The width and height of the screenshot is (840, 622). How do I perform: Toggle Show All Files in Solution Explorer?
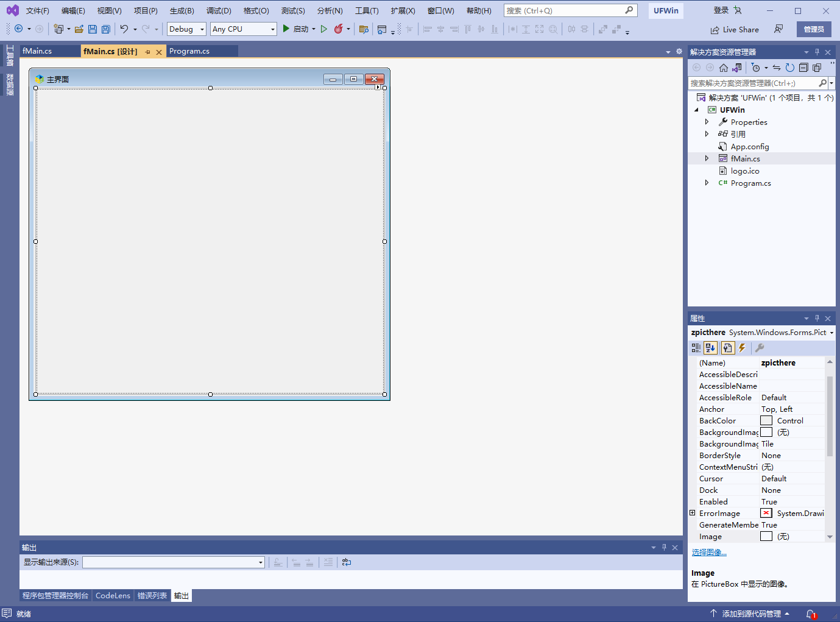817,68
